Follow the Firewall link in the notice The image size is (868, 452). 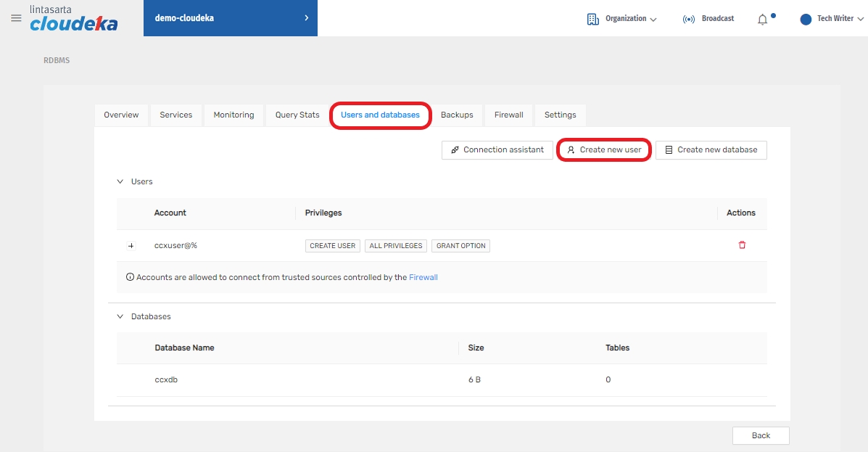click(x=423, y=277)
